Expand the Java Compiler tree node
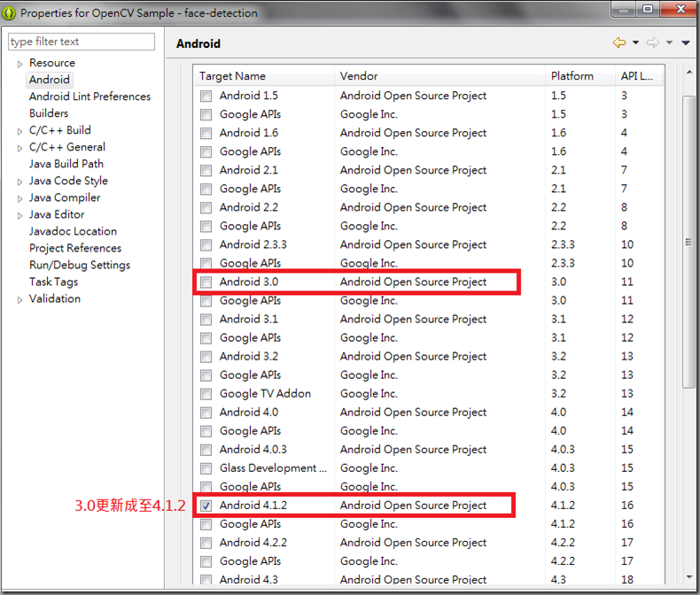Viewport: 700px width, 595px height. (x=19, y=199)
